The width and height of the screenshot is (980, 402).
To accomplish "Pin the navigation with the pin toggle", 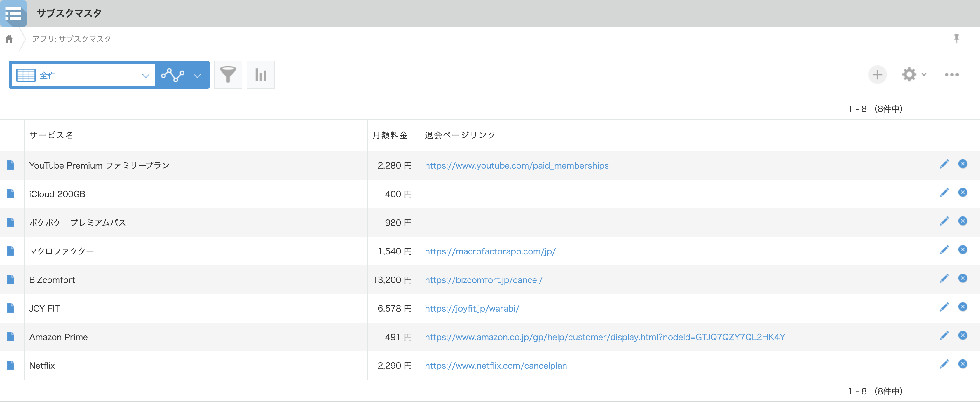I will point(956,39).
